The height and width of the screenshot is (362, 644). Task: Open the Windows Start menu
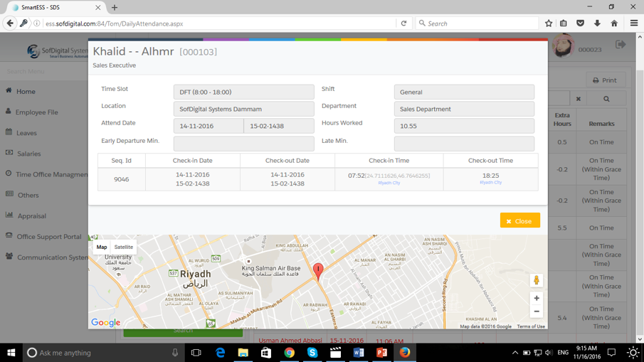pyautogui.click(x=11, y=353)
